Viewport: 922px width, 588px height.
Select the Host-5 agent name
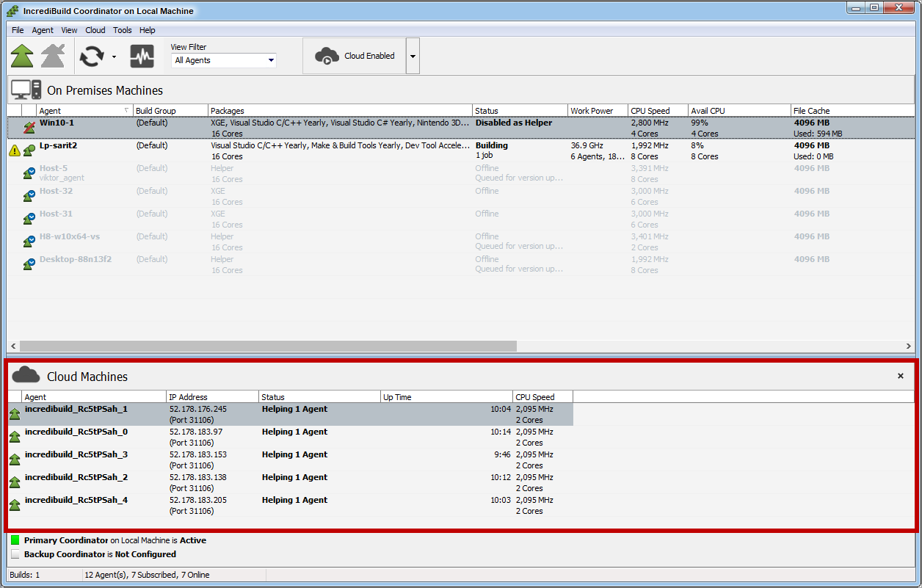click(x=54, y=168)
